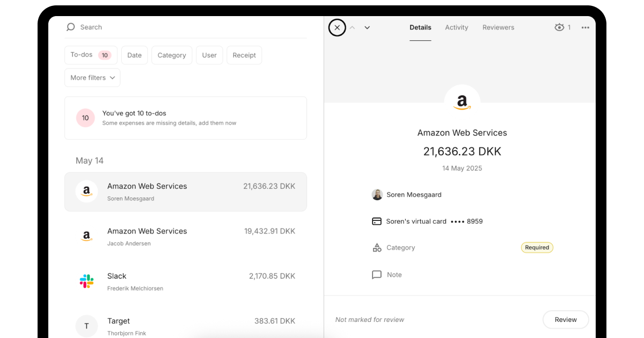
Task: Close the expense details panel
Action: coord(337,27)
